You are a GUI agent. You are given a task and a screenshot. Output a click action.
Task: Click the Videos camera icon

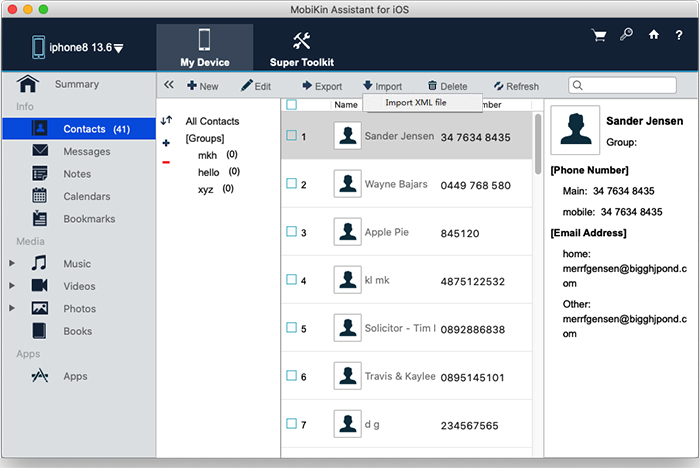(39, 285)
